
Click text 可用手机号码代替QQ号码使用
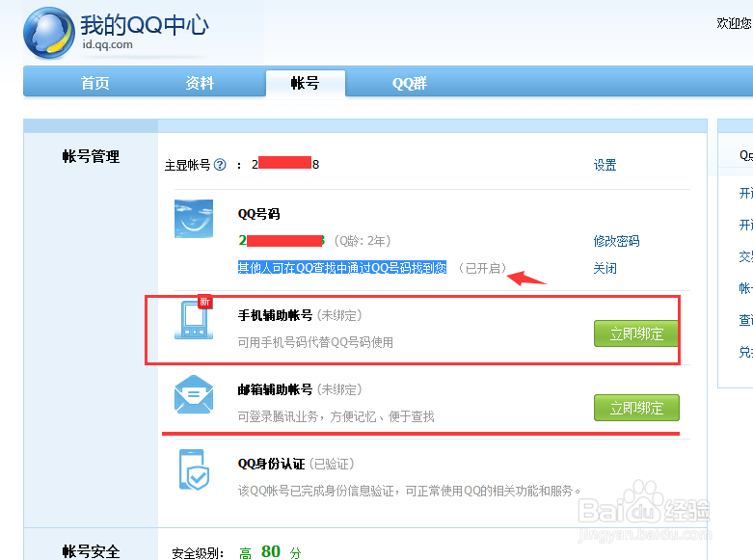coord(315,342)
